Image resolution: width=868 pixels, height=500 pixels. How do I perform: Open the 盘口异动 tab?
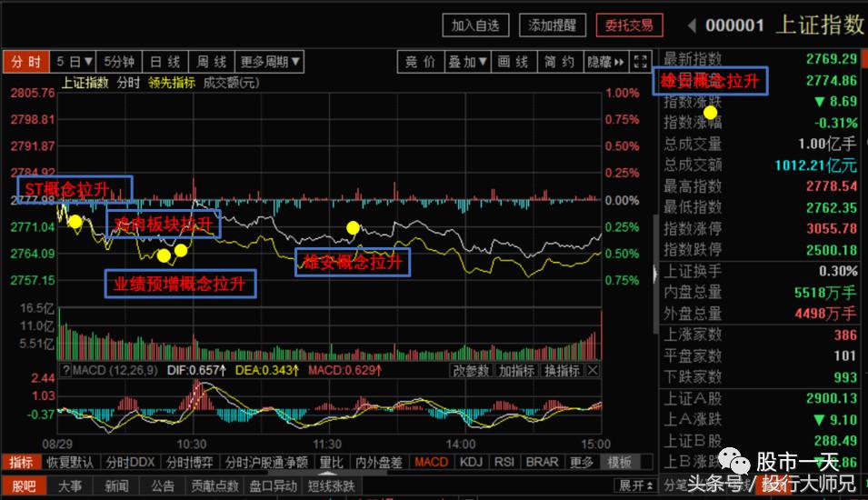(274, 486)
